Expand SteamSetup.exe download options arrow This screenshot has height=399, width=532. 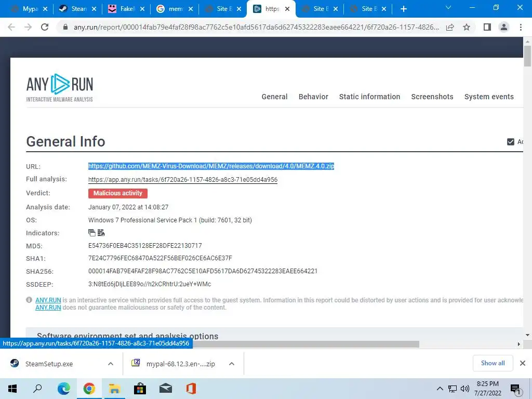pos(111,364)
